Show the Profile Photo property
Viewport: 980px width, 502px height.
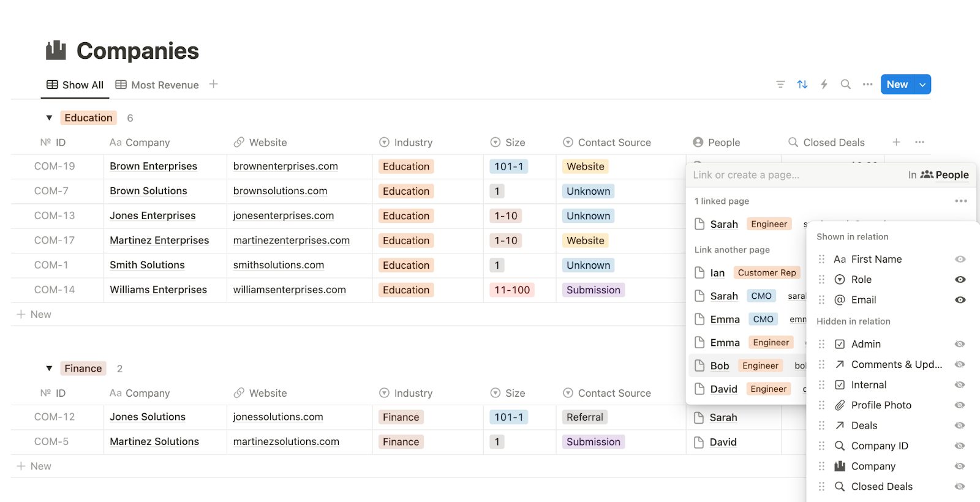[960, 405]
